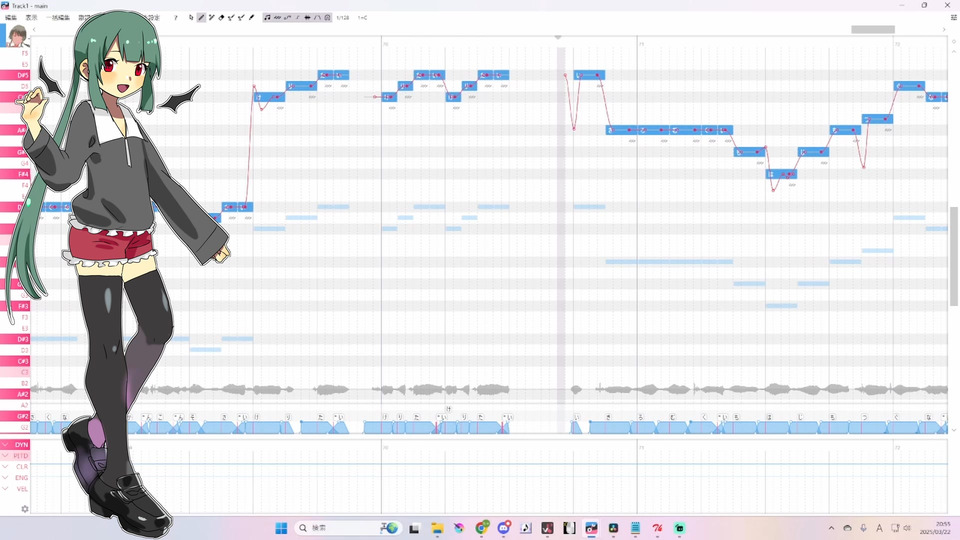Viewport: 960px width, 540px height.
Task: Click the A#4 piano key
Action: click(x=15, y=130)
